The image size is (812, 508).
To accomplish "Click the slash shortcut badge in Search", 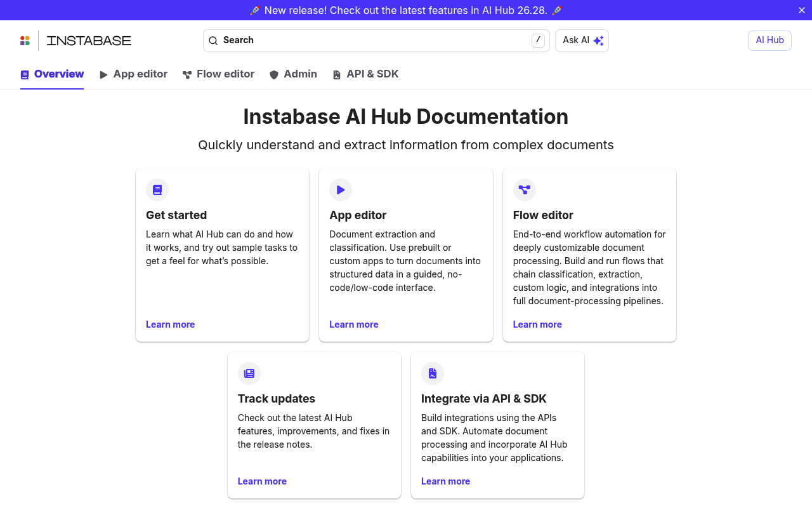I will point(538,40).
